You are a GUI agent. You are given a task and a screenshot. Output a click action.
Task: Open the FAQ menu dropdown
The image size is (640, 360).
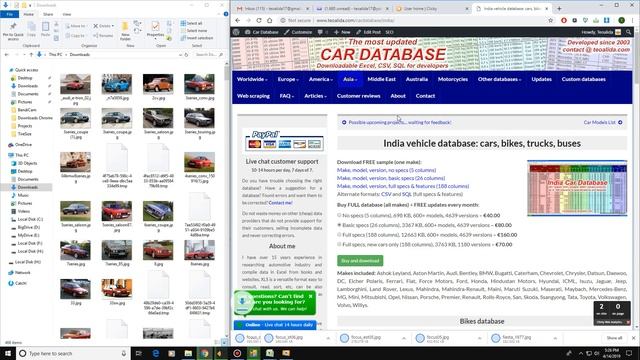pos(287,96)
